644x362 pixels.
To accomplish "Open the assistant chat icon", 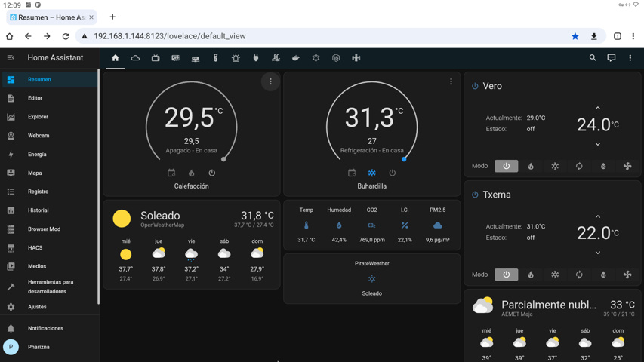I will [611, 58].
